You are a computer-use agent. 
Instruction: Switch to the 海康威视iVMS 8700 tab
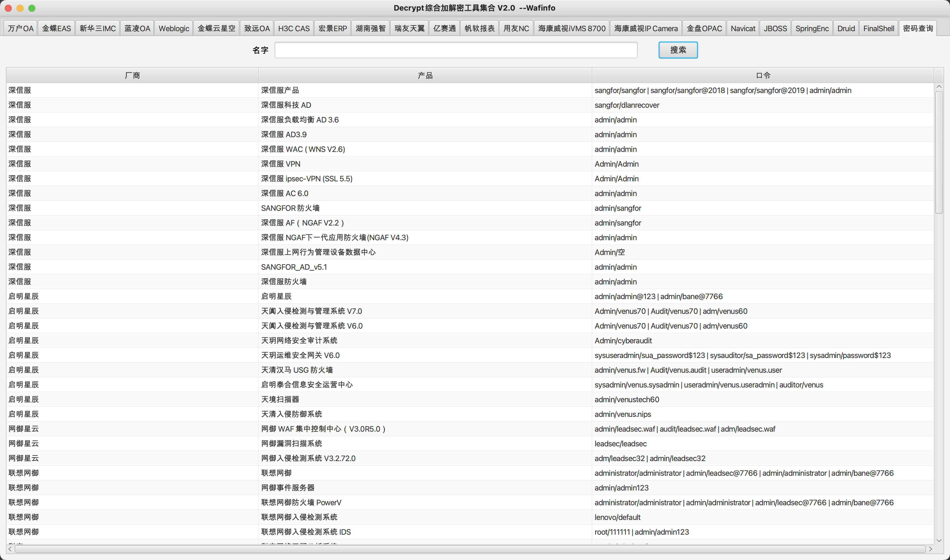click(x=571, y=29)
